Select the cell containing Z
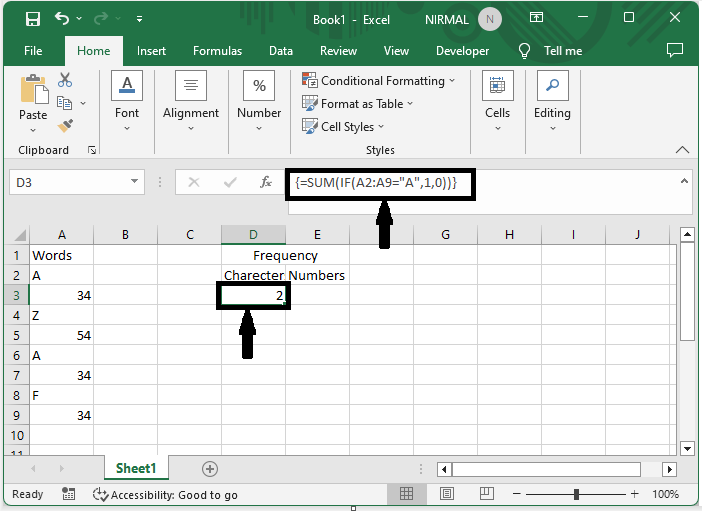Image resolution: width=702 pixels, height=511 pixels. (x=62, y=315)
